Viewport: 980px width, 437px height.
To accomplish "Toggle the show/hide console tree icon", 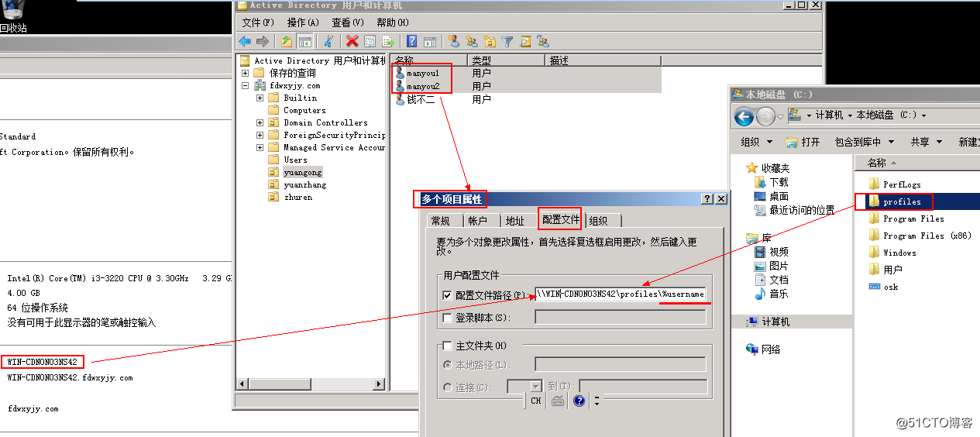I will click(304, 41).
